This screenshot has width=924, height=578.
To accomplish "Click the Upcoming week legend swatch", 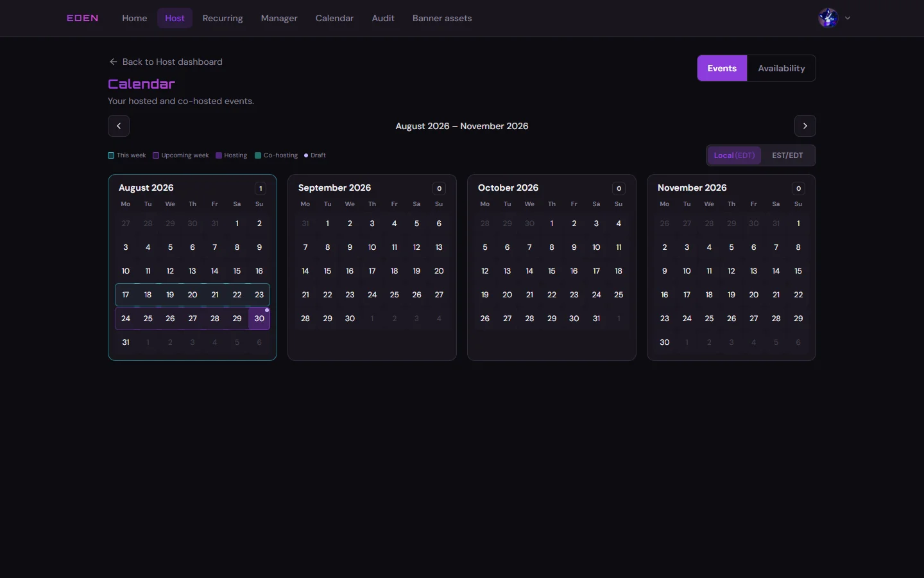I will coord(156,155).
